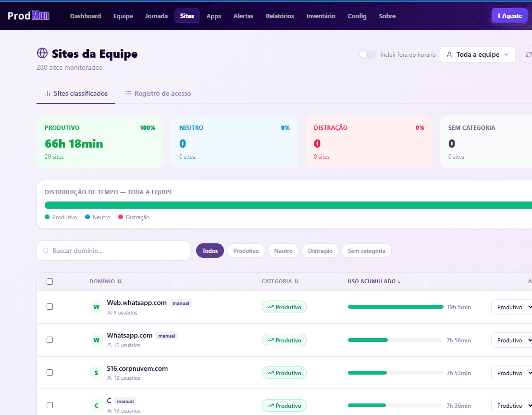Open Relatórios in navigation
Image resolution: width=532 pixels, height=415 pixels.
click(280, 16)
